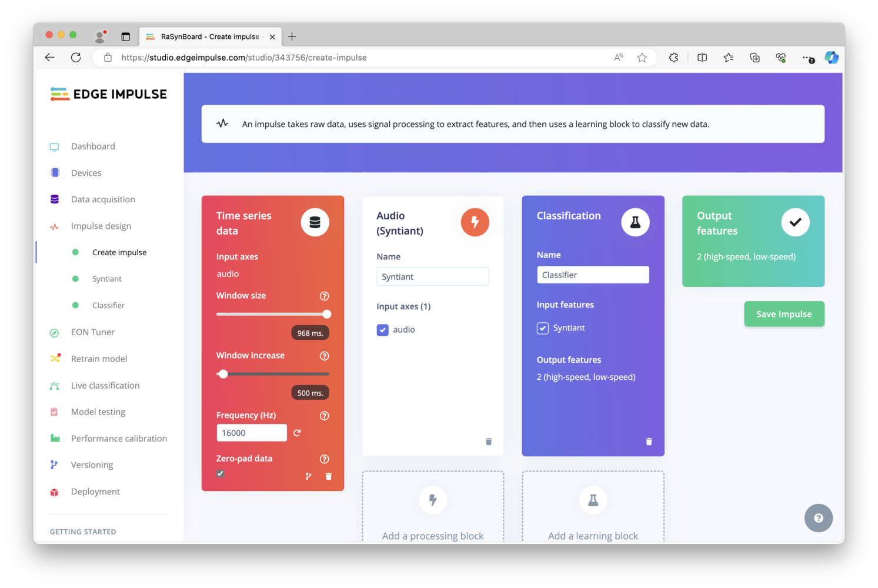Open the Copilot icon in toolbar
Viewport: 878px width, 588px height.
pyautogui.click(x=832, y=58)
